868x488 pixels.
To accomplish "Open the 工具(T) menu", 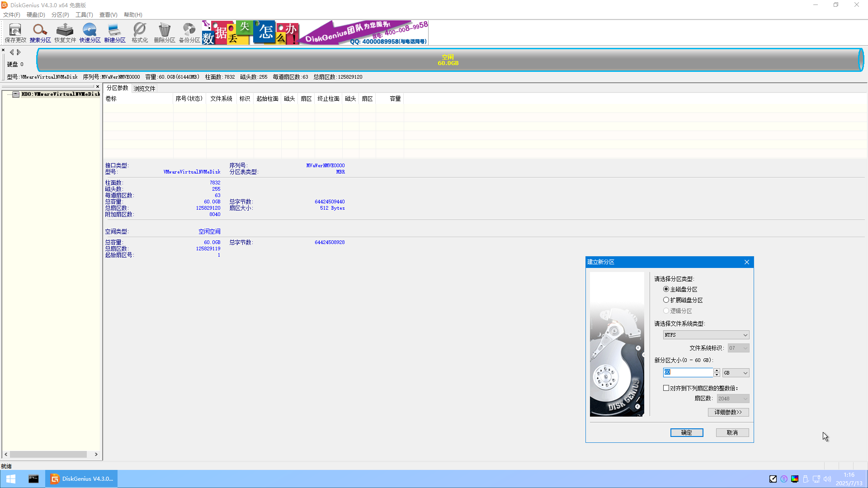I will [x=84, y=15].
